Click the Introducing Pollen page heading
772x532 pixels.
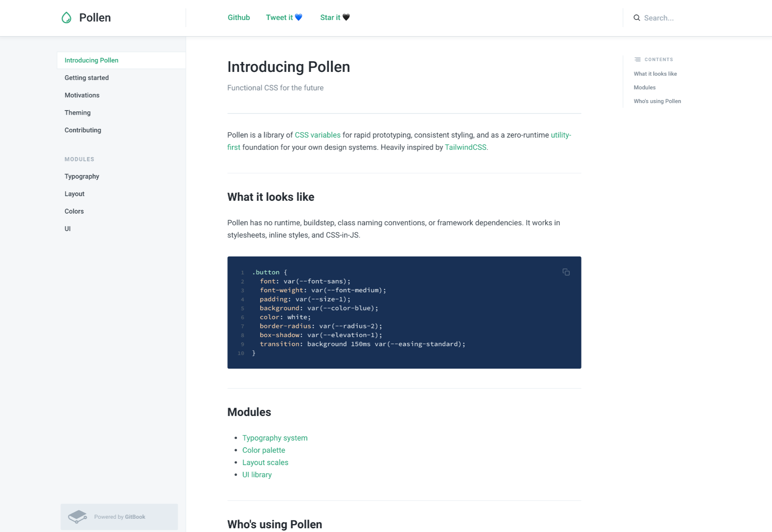pos(289,67)
